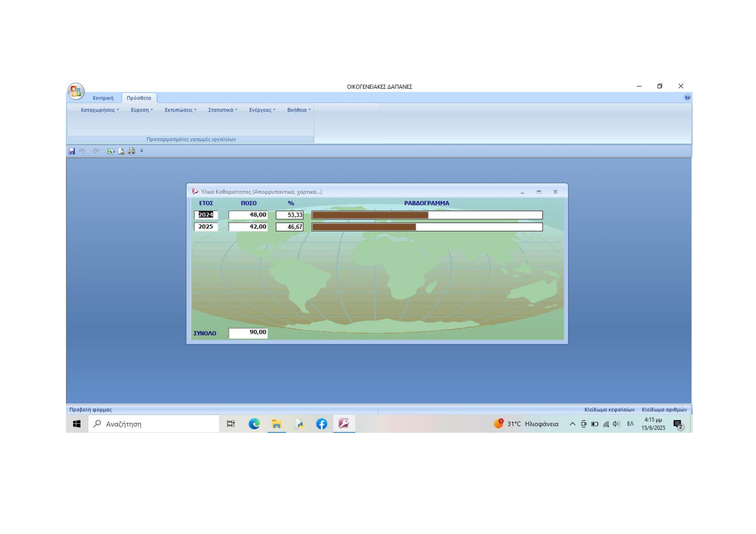Open Print Preview from quick access toolbar
Viewport: 756px width, 534px height.
121,151
